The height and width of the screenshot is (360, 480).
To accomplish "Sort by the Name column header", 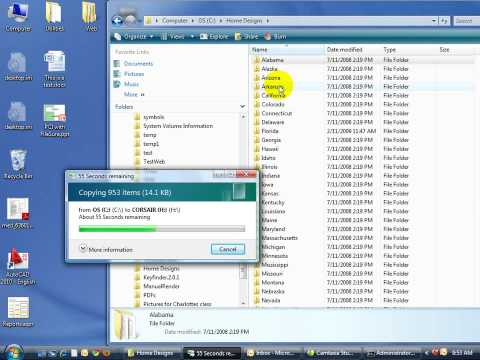I will click(287, 50).
